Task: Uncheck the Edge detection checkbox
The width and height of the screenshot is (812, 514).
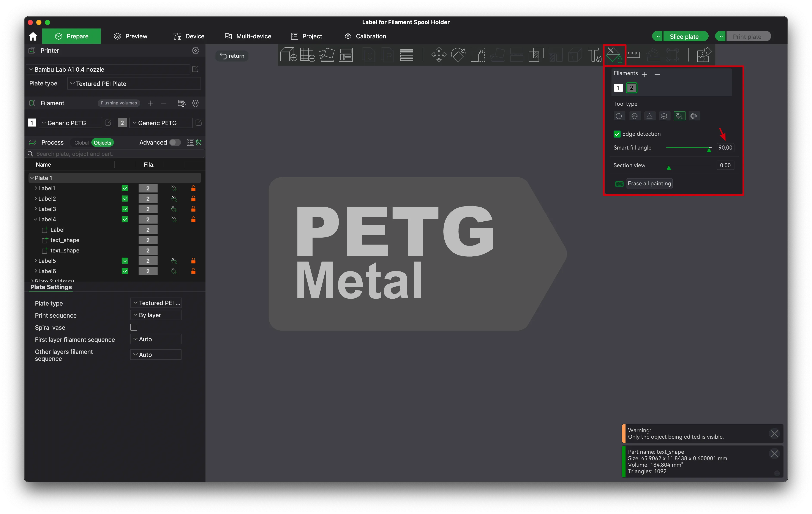Action: 617,134
